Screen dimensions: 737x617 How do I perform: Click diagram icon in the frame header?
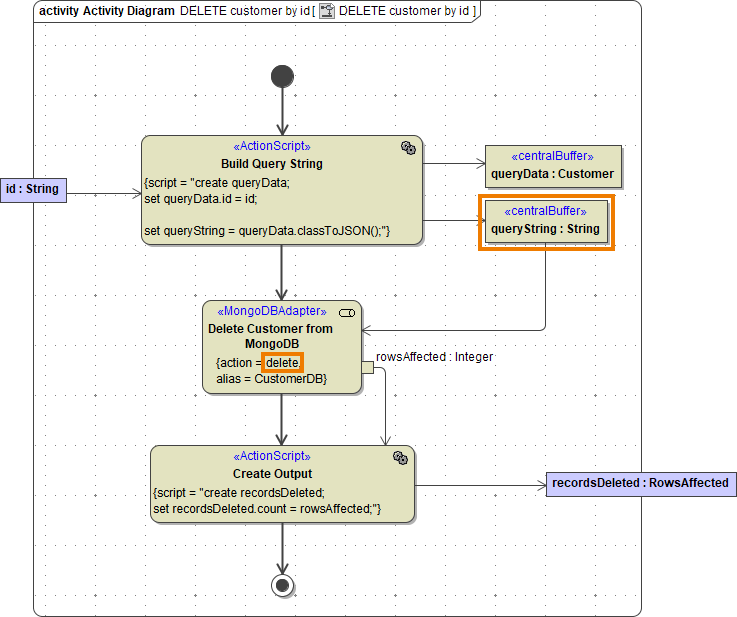point(326,11)
